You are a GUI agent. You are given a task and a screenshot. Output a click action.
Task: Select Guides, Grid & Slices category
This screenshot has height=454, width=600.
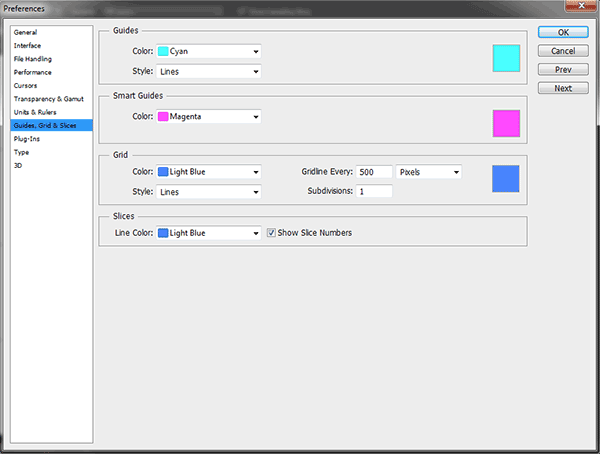point(51,125)
